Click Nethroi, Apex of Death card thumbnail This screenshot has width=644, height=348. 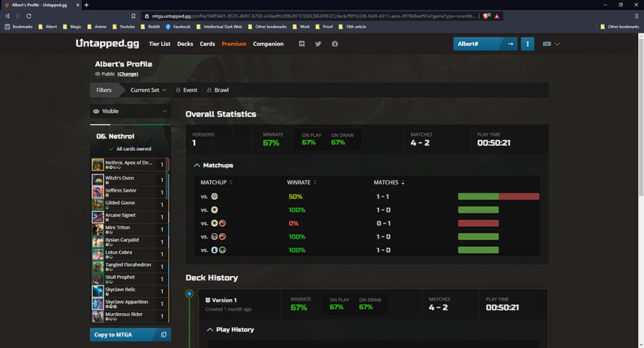pyautogui.click(x=98, y=165)
